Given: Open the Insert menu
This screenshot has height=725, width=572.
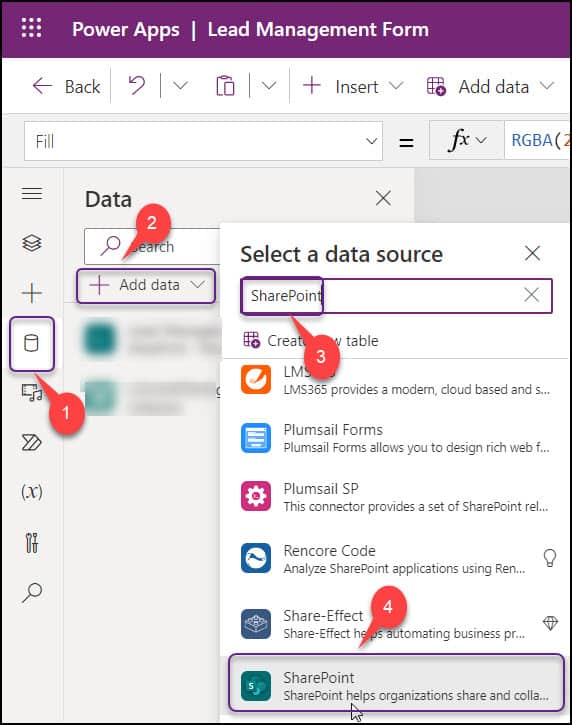Looking at the screenshot, I should [353, 86].
